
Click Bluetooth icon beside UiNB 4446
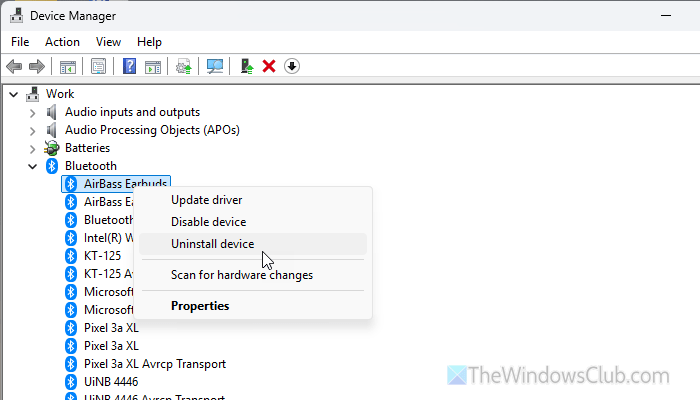(71, 382)
